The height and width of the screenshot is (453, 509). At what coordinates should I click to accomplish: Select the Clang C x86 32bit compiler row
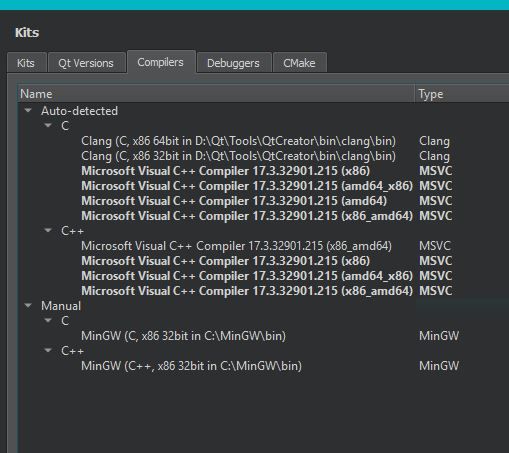[x=239, y=156]
